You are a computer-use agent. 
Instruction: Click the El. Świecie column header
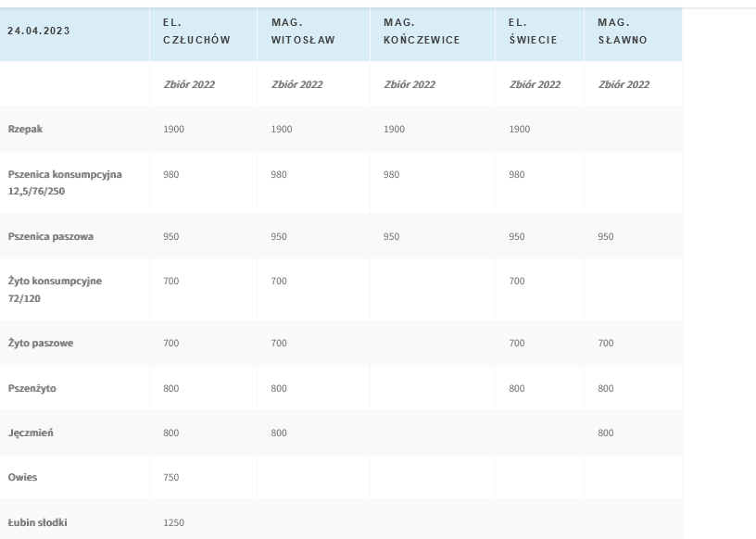click(533, 31)
